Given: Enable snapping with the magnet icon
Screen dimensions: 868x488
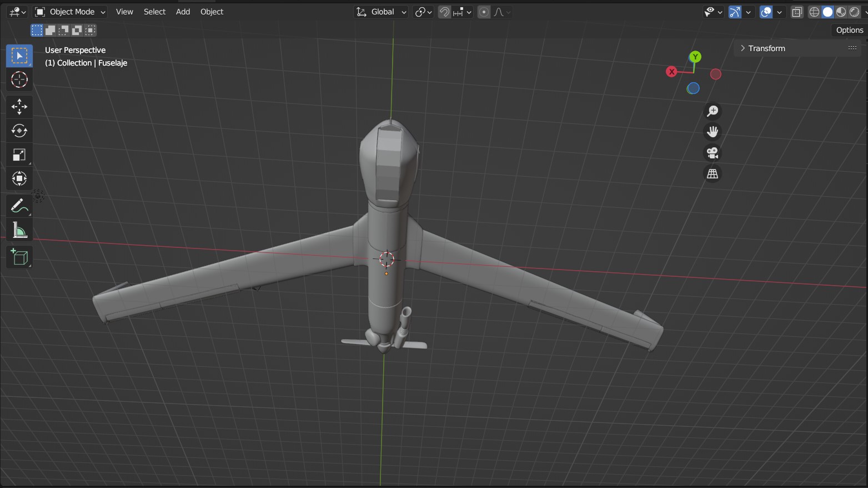Looking at the screenshot, I should pos(443,11).
